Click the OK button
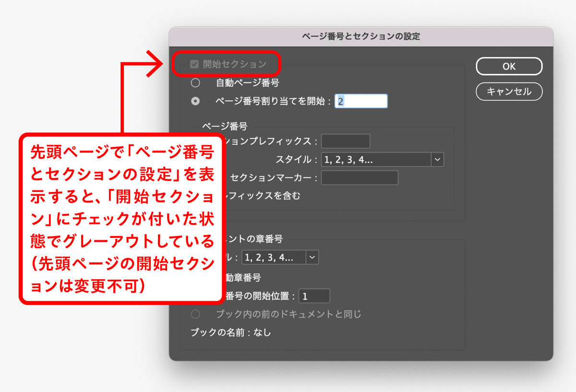 pos(509,67)
